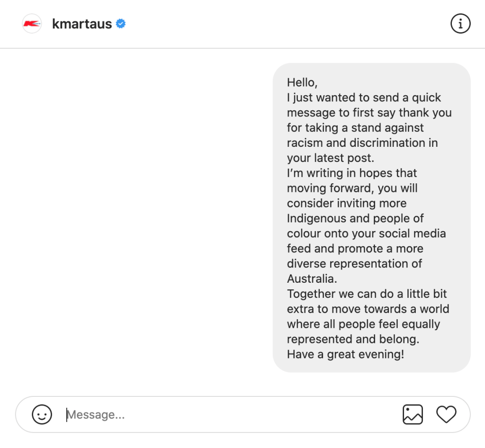485x448 pixels.
Task: Click "diverse representation of" text line
Action: 354,263
